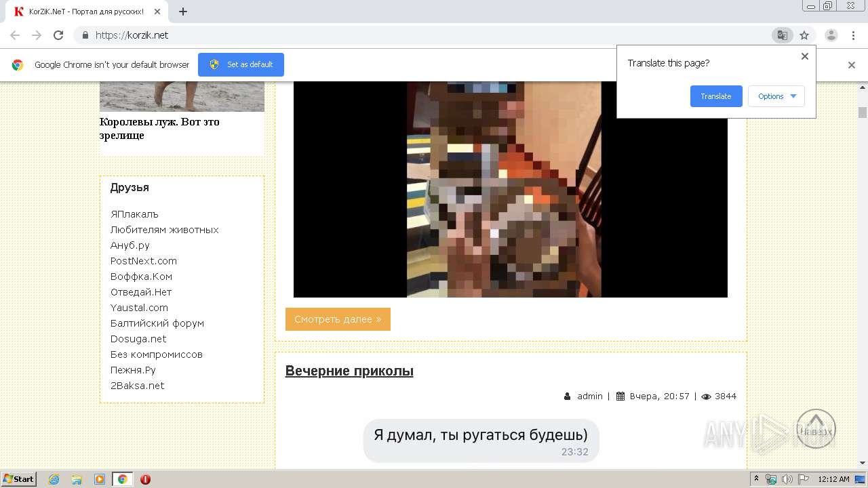Expand translate Options dropdown
This screenshot has height=488, width=868.
(x=776, y=96)
